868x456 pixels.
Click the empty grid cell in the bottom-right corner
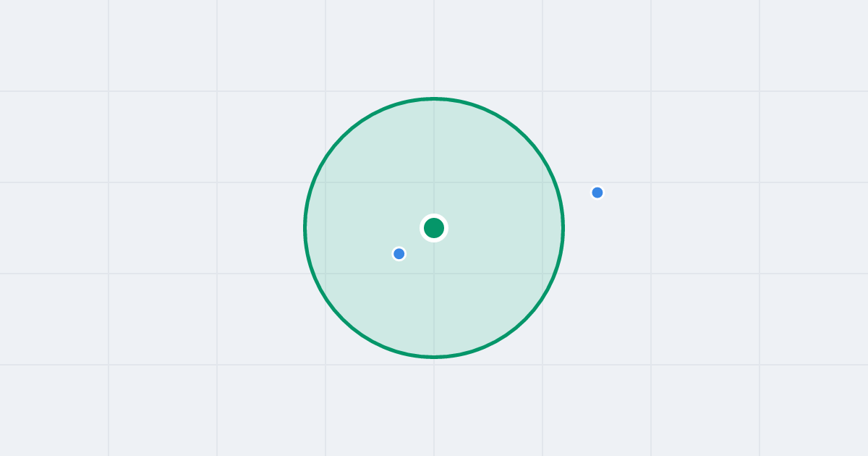pos(814,410)
